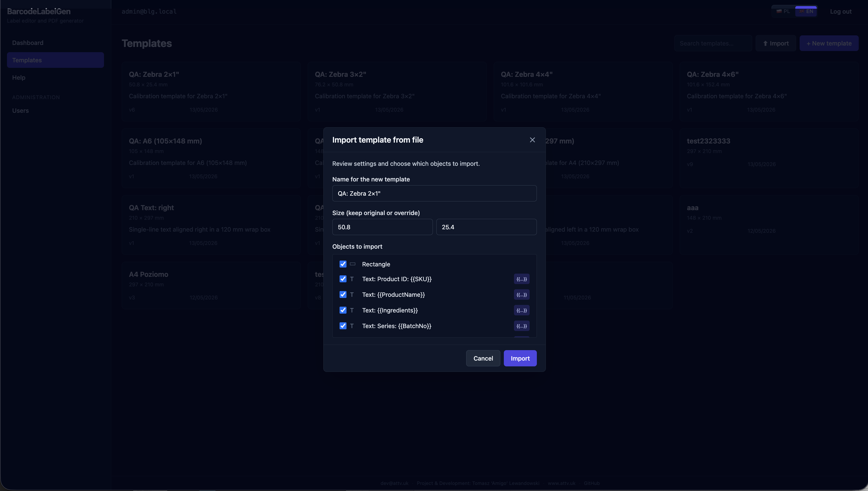Click the text type icon beside Series BatchNo
The width and height of the screenshot is (868, 491).
pyautogui.click(x=352, y=326)
